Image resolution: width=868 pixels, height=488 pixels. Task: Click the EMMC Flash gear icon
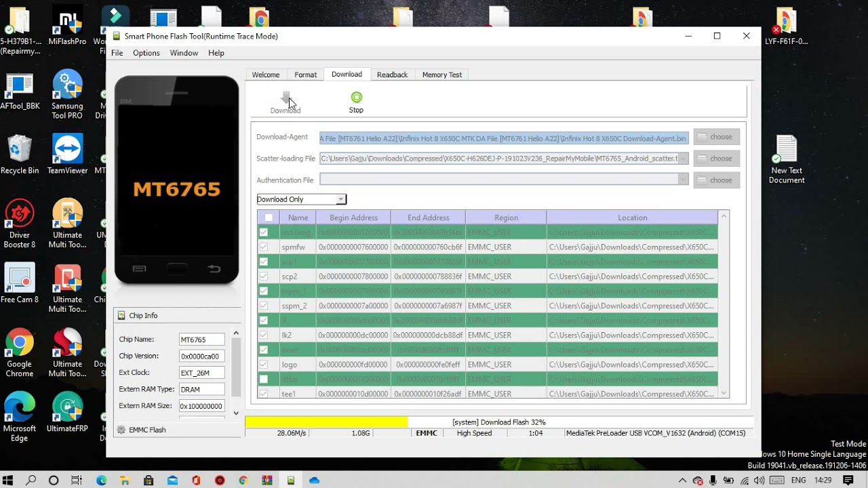coord(121,430)
